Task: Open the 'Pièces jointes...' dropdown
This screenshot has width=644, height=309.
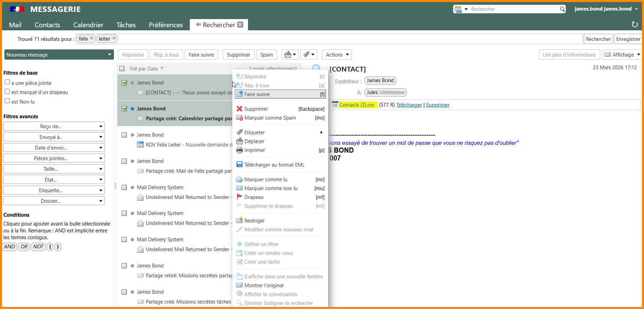Action: (x=54, y=158)
